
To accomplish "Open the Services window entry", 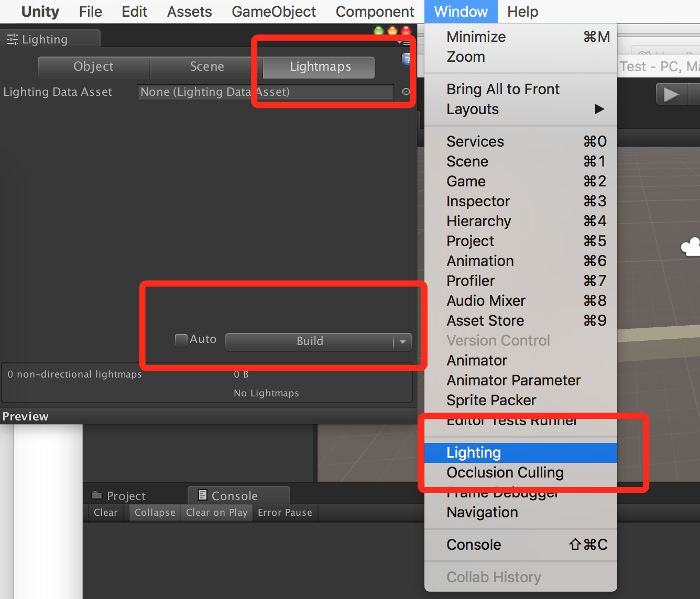I will coord(521,141).
